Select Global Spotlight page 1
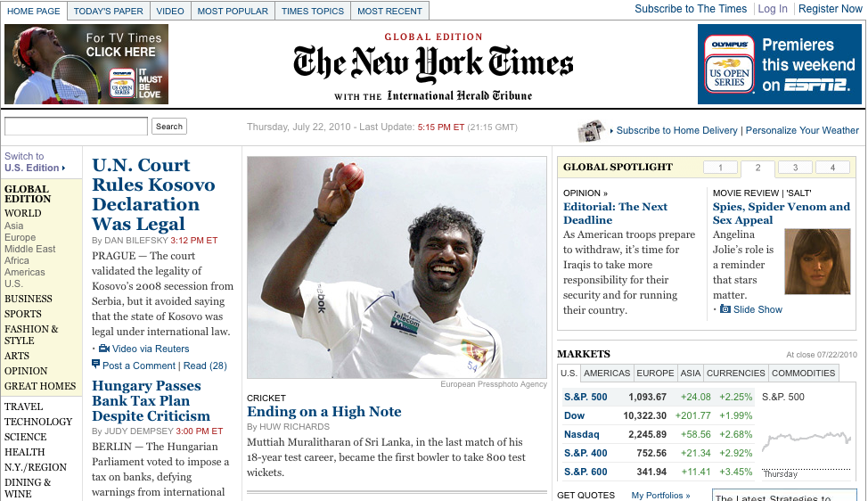Image resolution: width=868 pixels, height=501 pixels. (720, 168)
